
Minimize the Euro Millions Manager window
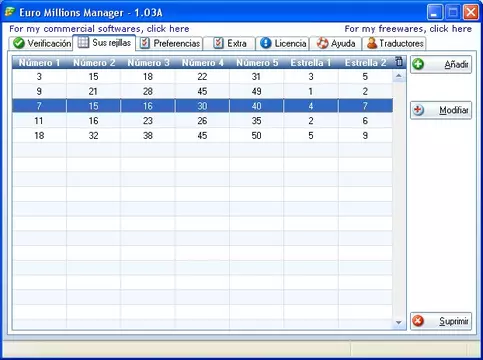click(x=435, y=12)
